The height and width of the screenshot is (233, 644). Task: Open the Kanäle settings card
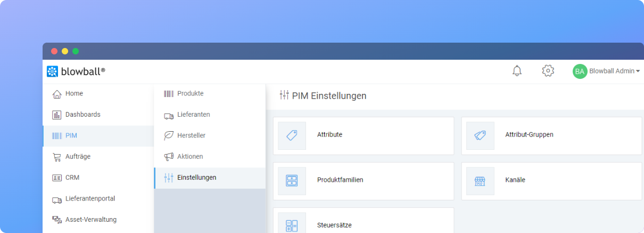point(551,181)
